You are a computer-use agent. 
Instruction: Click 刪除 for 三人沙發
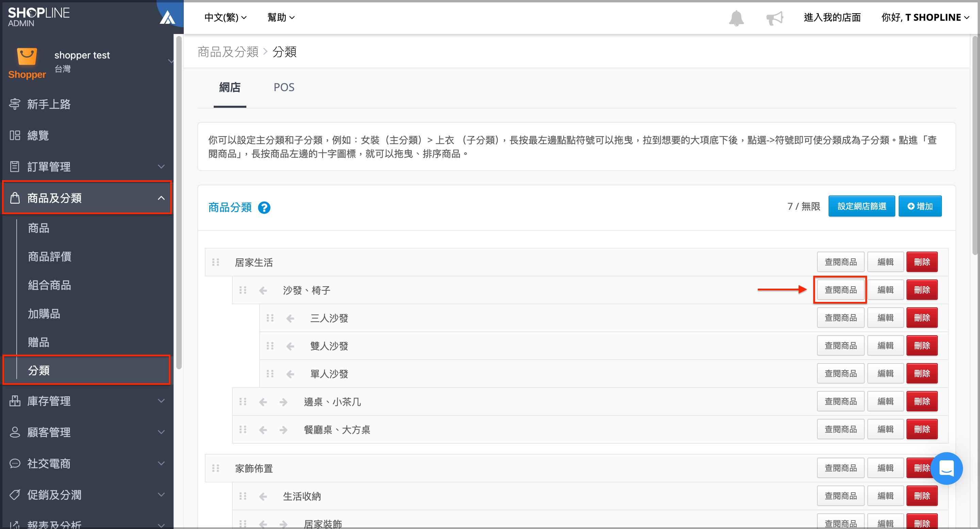922,318
